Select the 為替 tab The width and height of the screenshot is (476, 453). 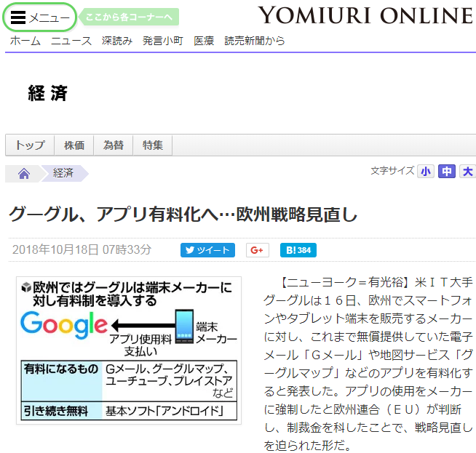tap(114, 145)
